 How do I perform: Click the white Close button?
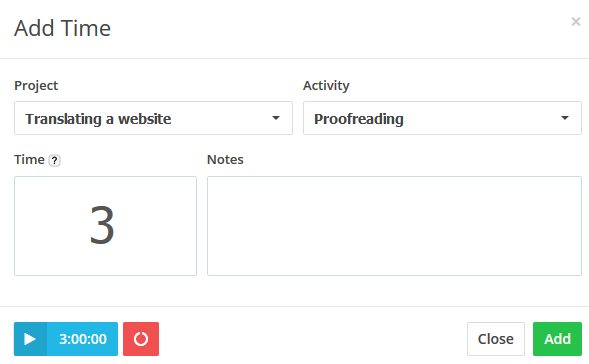coord(495,339)
